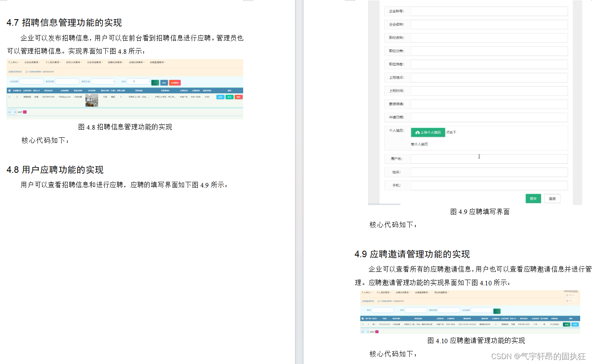This screenshot has width=592, height=364.
Task: Toggle header select-all checkbox in figure 4.10
Action: pos(363,318)
